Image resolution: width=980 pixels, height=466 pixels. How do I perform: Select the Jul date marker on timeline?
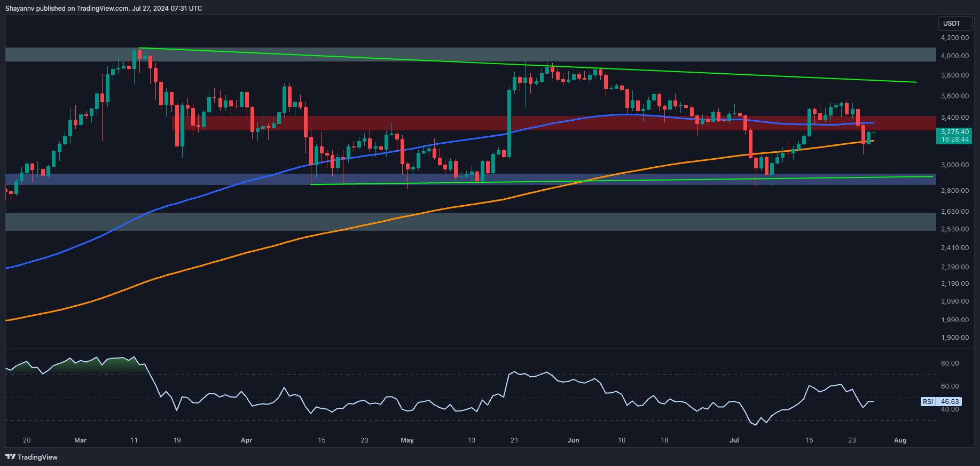tap(734, 440)
